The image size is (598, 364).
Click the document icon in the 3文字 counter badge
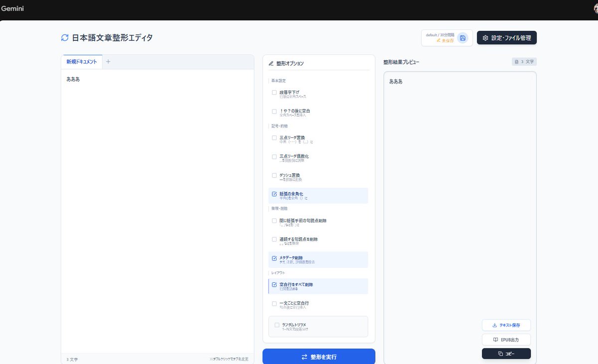point(517,61)
